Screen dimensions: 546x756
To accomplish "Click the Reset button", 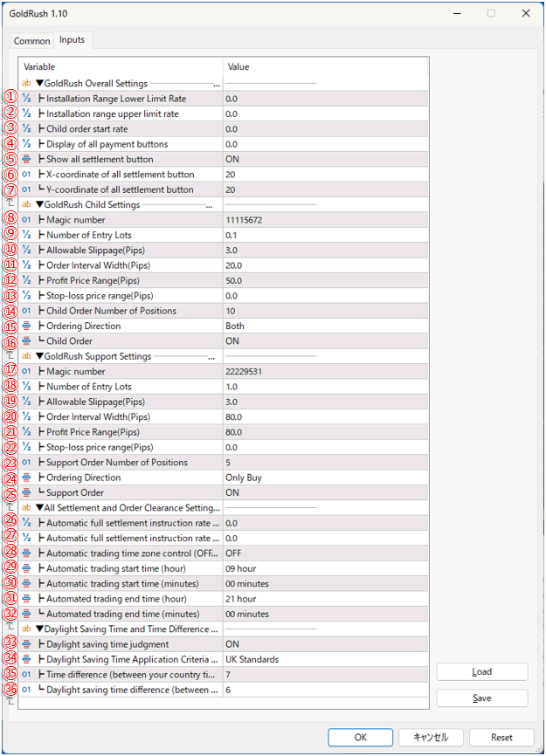I will tap(501, 737).
